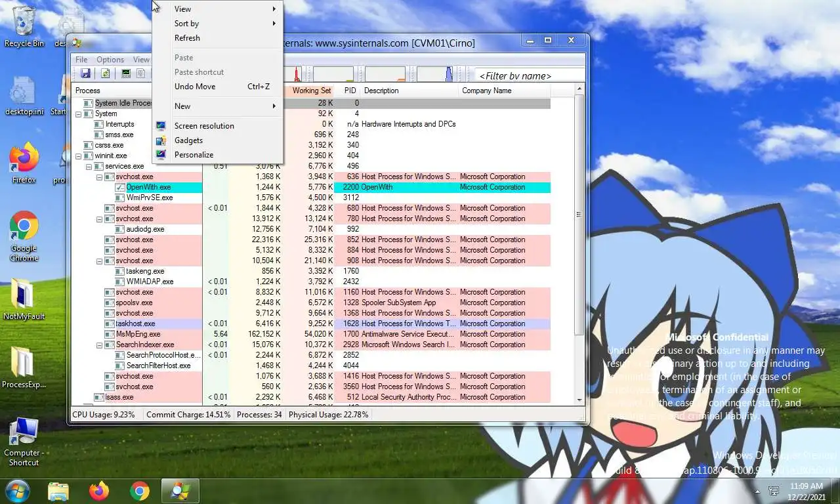
Task: Show hidden tray icons arrow
Action: tap(757, 491)
